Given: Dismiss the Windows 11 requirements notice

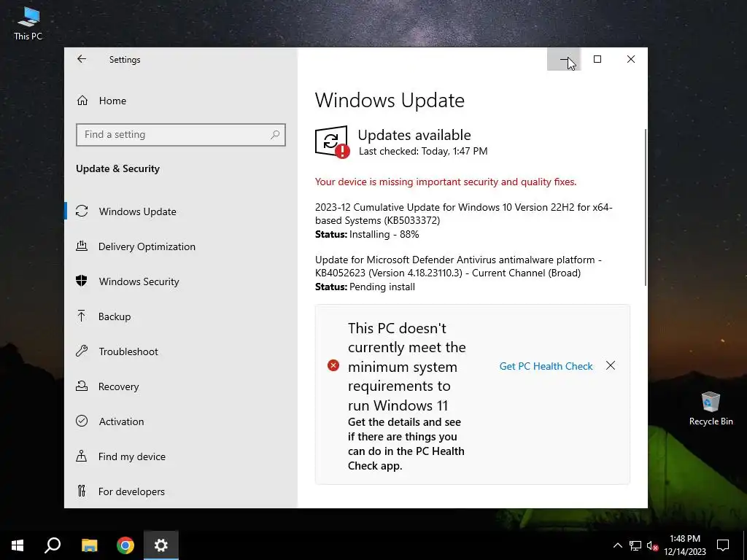Looking at the screenshot, I should 611,365.
